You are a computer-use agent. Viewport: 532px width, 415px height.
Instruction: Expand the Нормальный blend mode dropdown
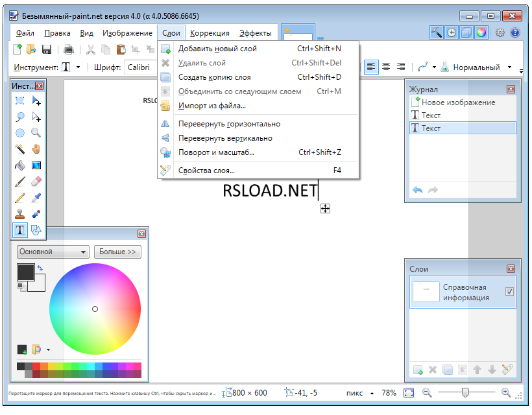tap(509, 67)
